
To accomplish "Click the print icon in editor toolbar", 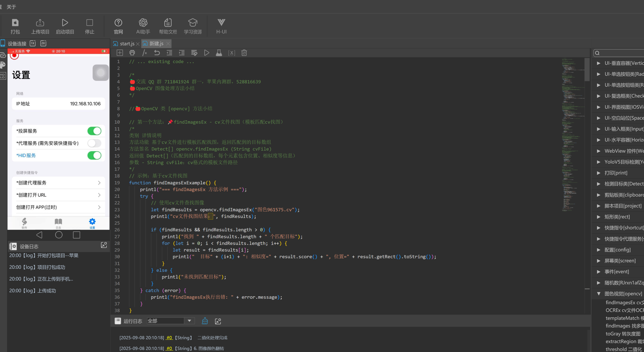I will [132, 53].
